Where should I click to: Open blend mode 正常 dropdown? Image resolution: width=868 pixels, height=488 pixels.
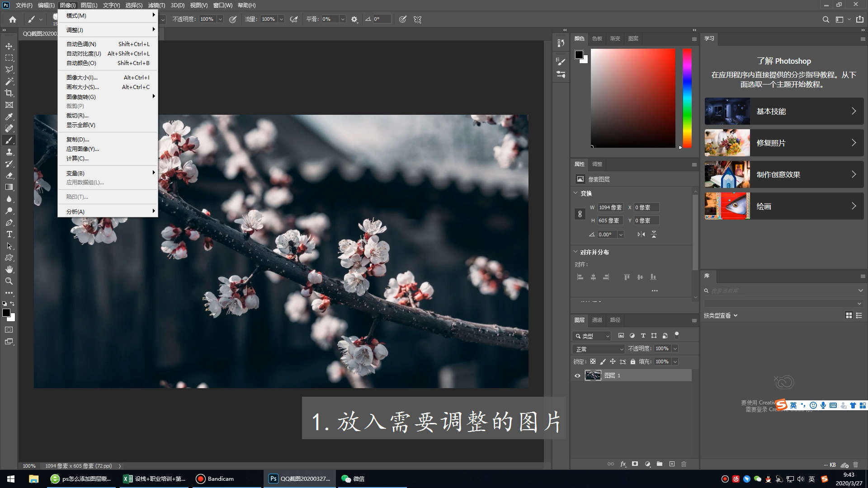[599, 349]
